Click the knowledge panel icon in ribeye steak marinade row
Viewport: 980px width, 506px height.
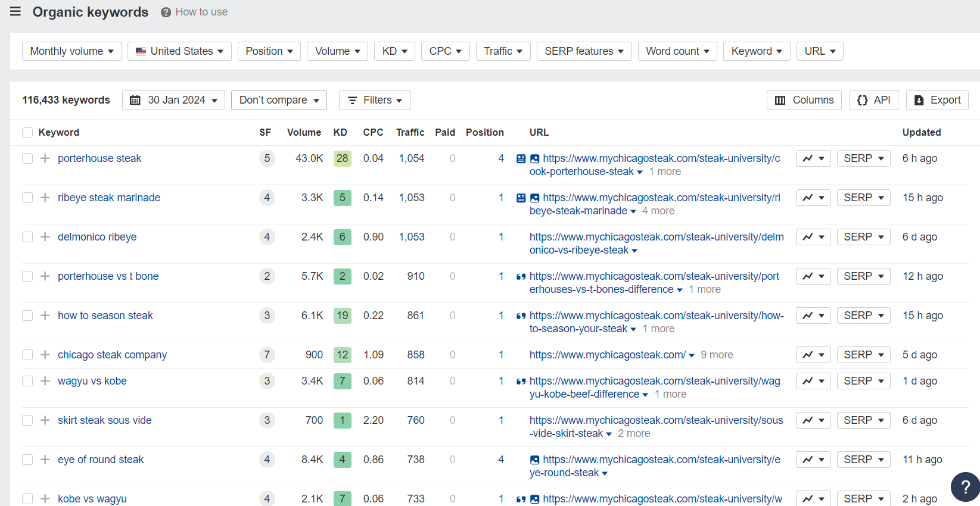[x=521, y=198]
